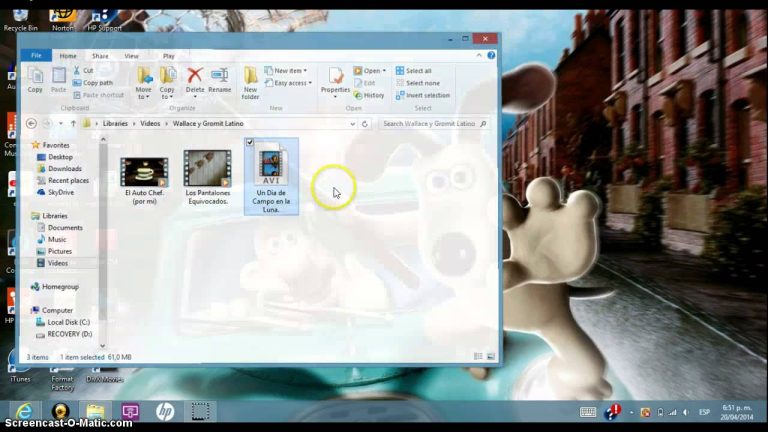This screenshot has width=768, height=432.
Task: Select the El Auto Chef video
Action: click(x=144, y=180)
